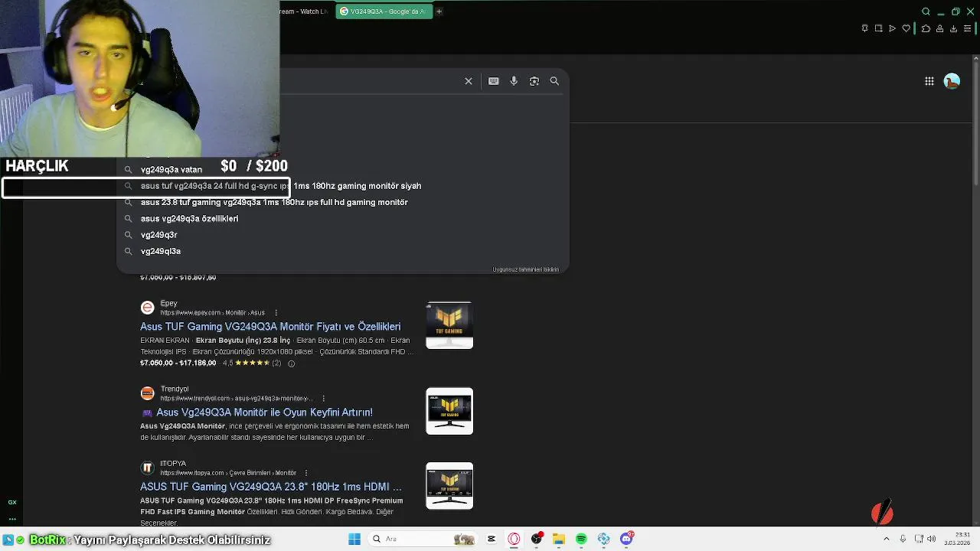This screenshot has width=980, height=551.
Task: Search by image with Google Lens
Action: pos(534,81)
